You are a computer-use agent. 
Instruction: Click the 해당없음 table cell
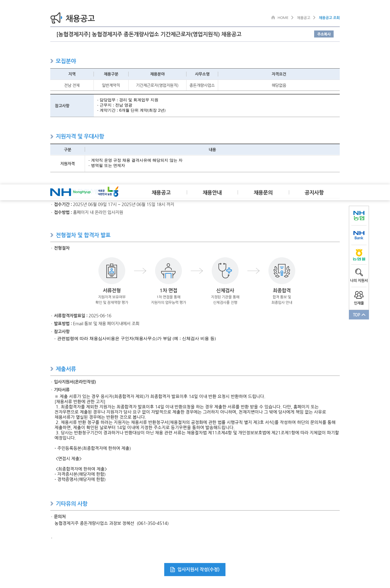279,85
